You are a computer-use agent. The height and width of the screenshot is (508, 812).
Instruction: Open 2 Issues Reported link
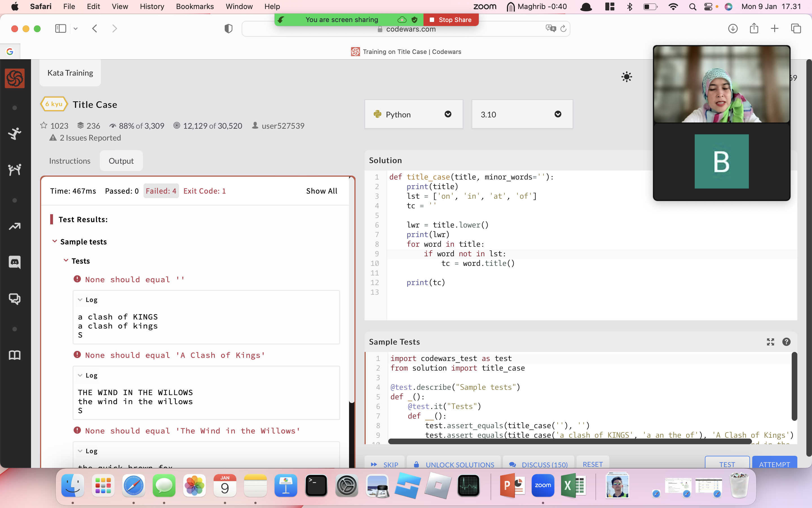pyautogui.click(x=85, y=138)
